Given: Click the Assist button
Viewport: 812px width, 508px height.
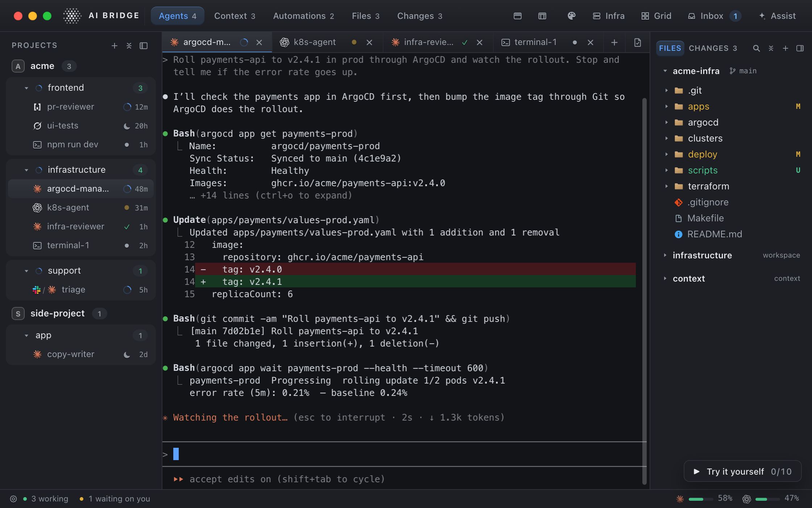Looking at the screenshot, I should tap(777, 16).
